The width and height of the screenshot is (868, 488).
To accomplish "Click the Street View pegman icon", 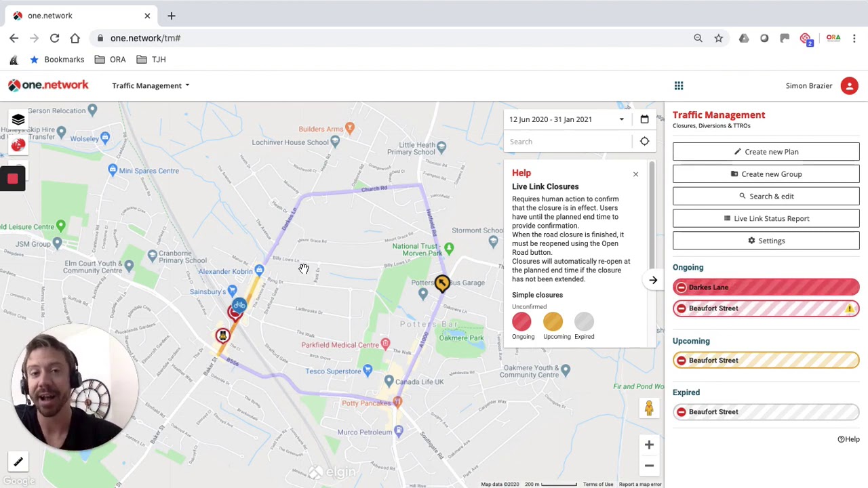I will click(649, 408).
